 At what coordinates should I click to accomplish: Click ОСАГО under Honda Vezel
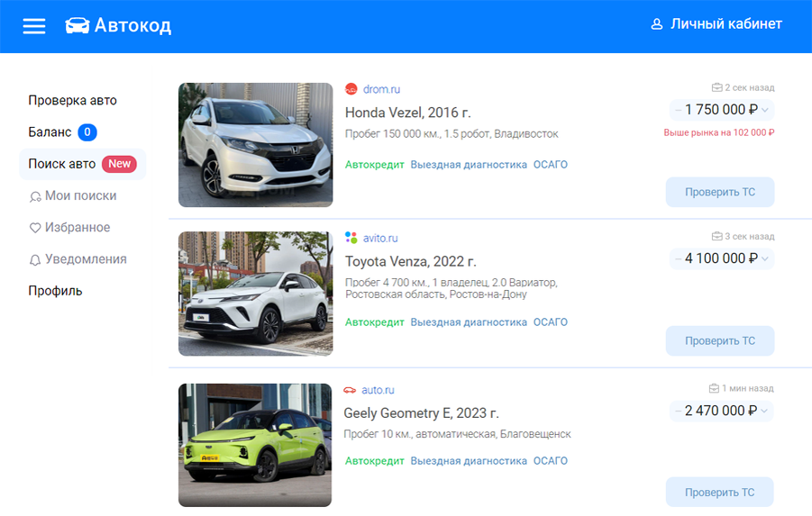pos(551,165)
